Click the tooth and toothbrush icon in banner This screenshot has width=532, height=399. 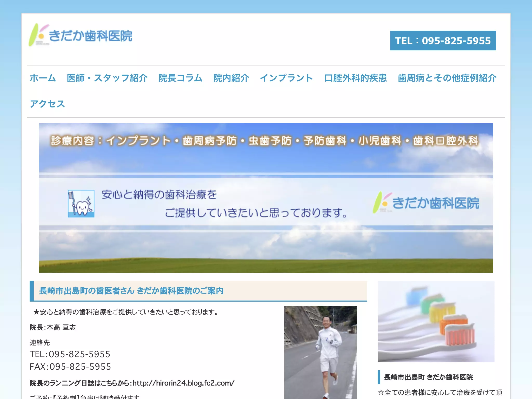coord(81,204)
